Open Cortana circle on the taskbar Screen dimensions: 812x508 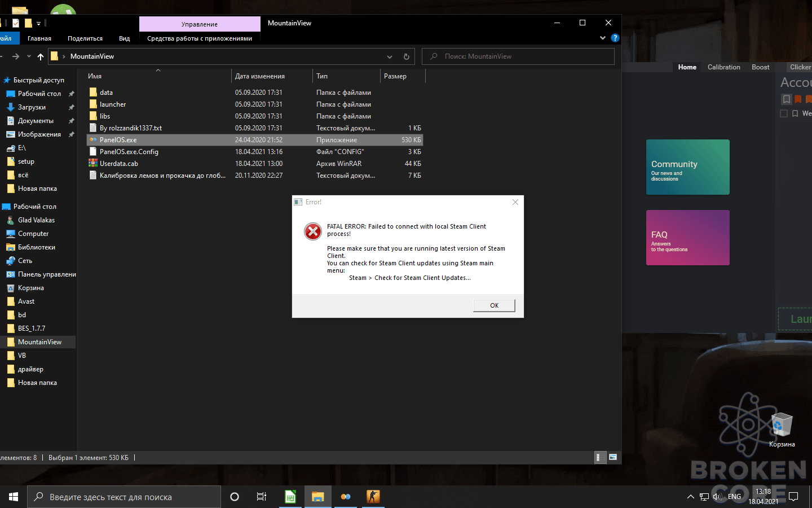pyautogui.click(x=235, y=497)
